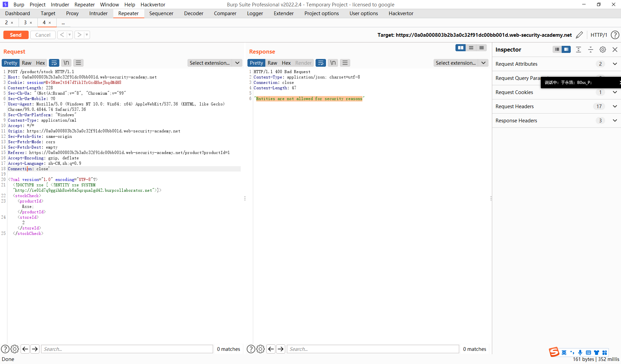Image resolution: width=621 pixels, height=364 pixels.
Task: Open request search settings gear
Action: click(15, 349)
